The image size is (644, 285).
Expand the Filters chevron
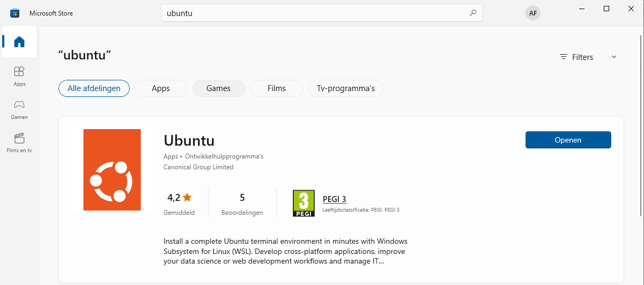click(x=614, y=57)
